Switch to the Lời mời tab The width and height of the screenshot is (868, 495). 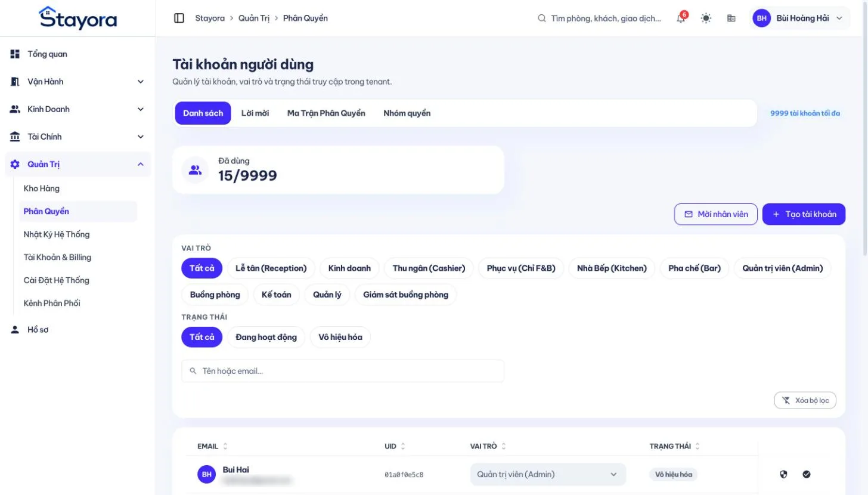[255, 113]
